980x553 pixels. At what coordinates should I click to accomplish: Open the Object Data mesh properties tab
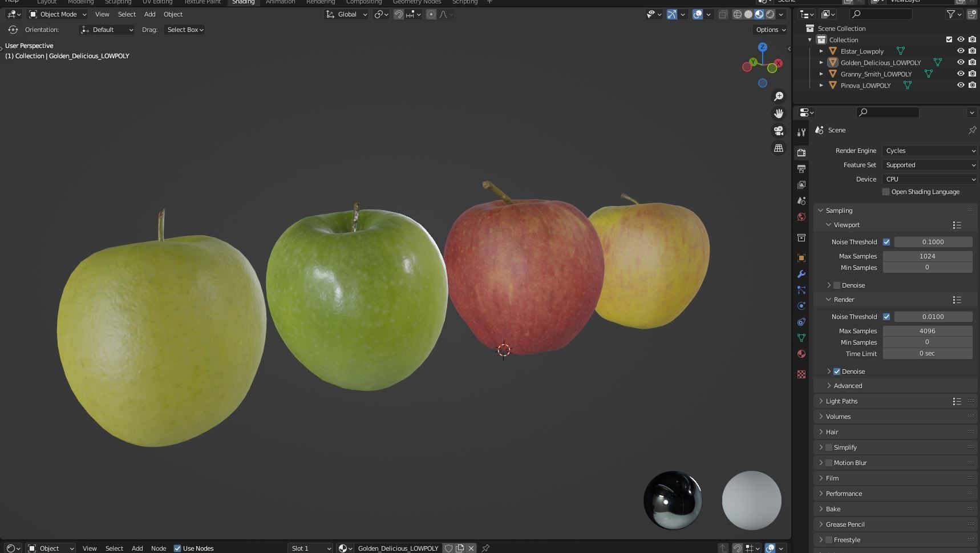click(801, 337)
